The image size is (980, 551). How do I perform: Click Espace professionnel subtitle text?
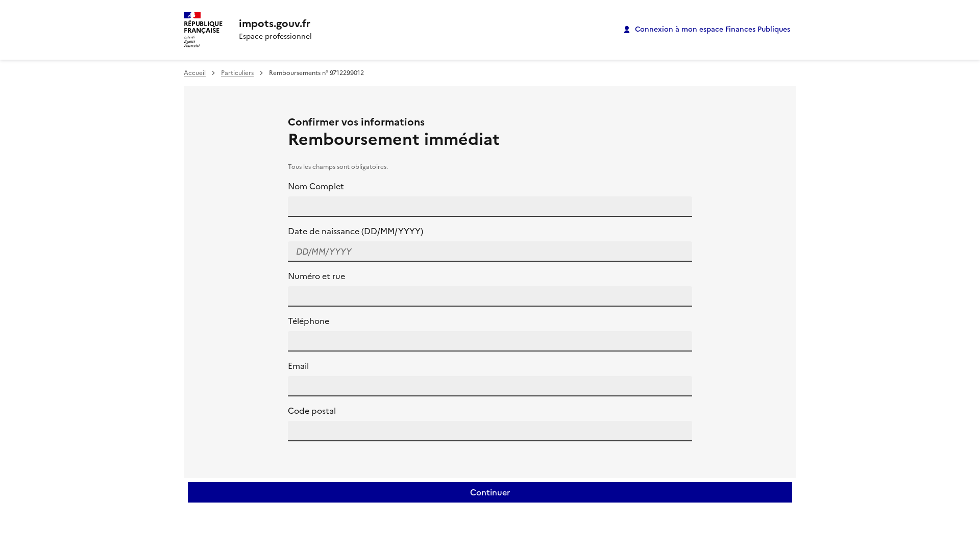click(x=275, y=36)
